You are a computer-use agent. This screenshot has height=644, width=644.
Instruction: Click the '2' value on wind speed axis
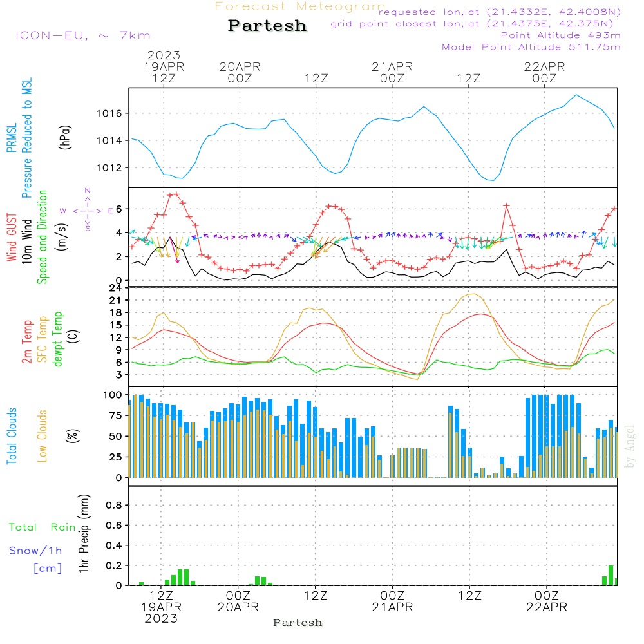pos(118,257)
